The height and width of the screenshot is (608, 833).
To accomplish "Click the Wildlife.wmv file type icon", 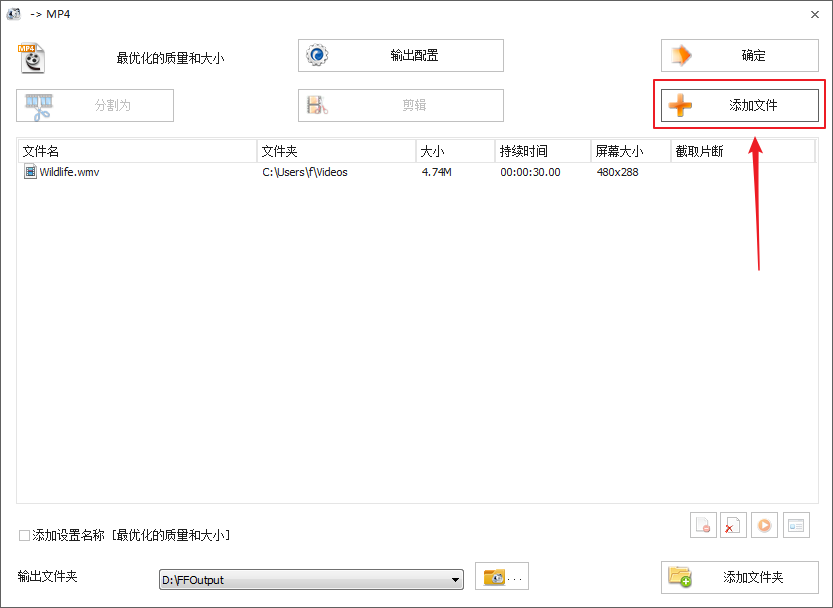I will (30, 172).
